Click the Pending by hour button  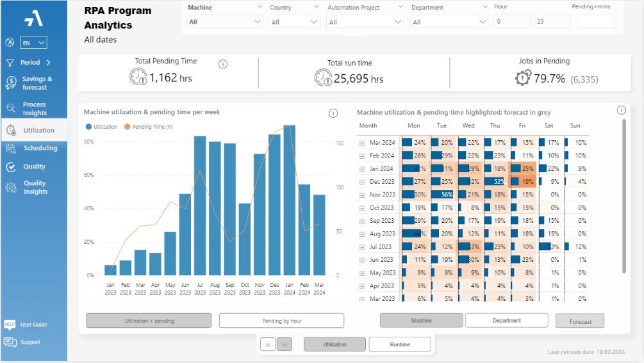282,321
